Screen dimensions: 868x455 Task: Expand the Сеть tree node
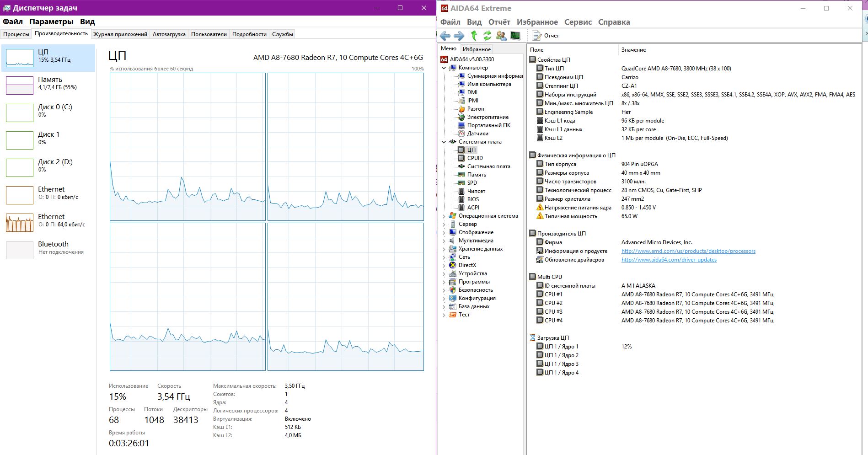[x=444, y=257]
